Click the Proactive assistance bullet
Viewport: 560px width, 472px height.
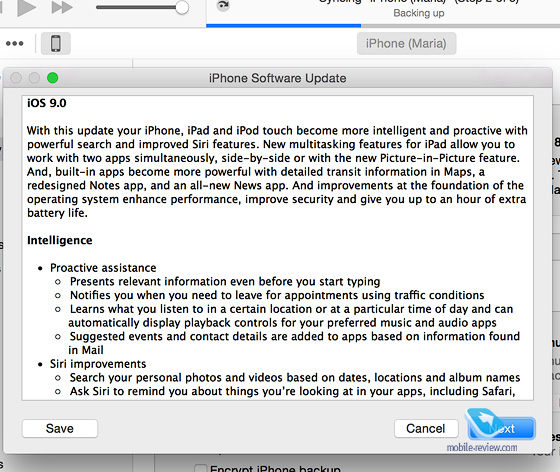tap(103, 268)
